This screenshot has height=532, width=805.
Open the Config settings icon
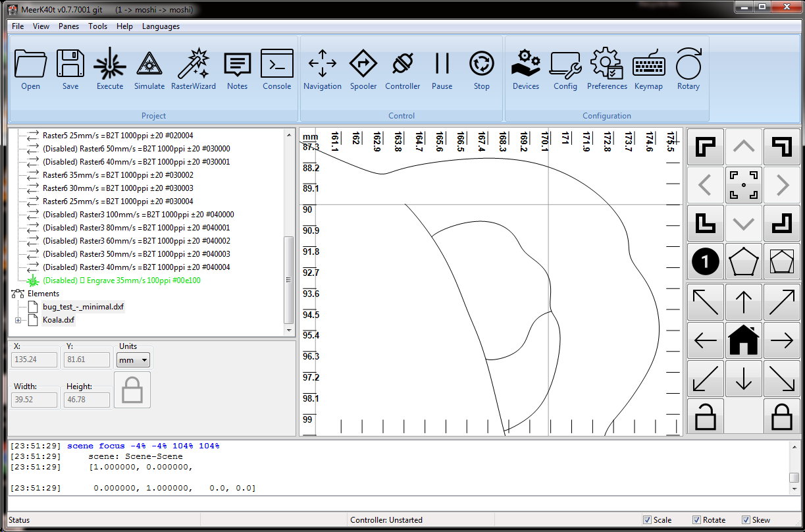tap(565, 70)
